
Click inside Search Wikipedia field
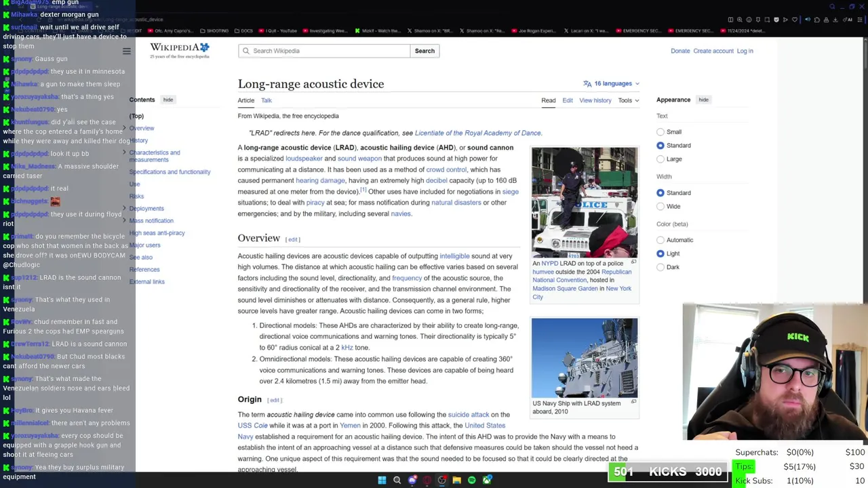tap(324, 51)
